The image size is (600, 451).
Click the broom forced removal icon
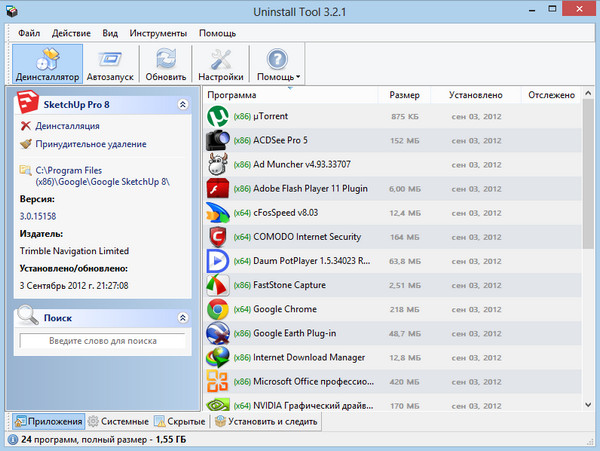pyautogui.click(x=26, y=144)
